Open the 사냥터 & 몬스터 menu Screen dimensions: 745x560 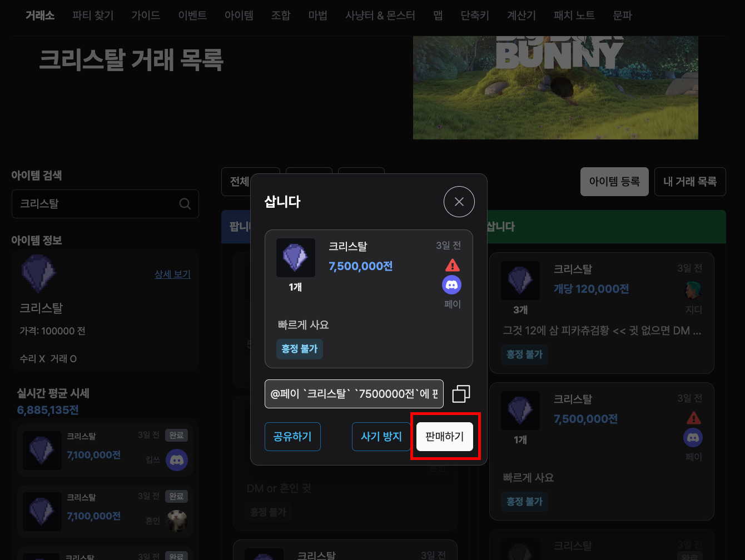pos(380,16)
